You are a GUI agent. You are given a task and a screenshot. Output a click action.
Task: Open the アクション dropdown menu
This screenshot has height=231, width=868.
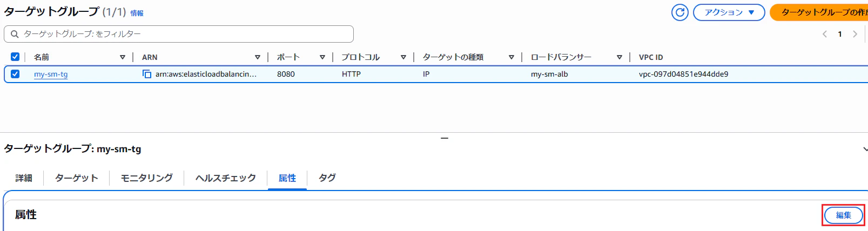pos(729,12)
